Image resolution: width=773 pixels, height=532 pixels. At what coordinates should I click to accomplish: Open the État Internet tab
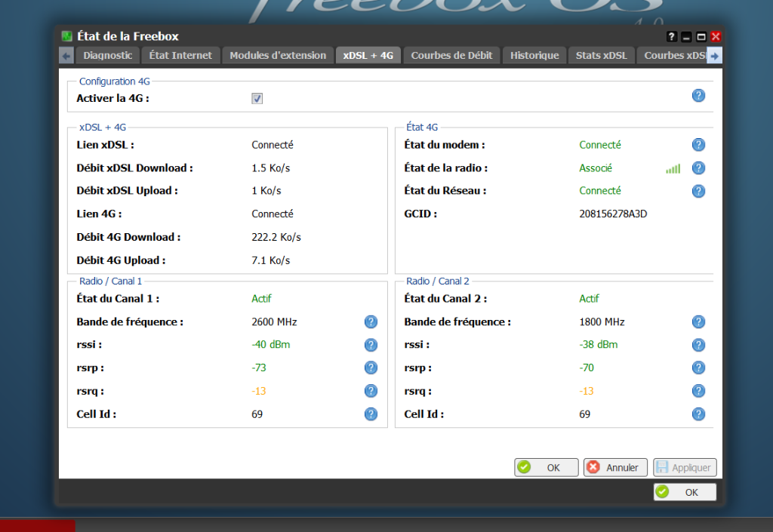(x=180, y=55)
